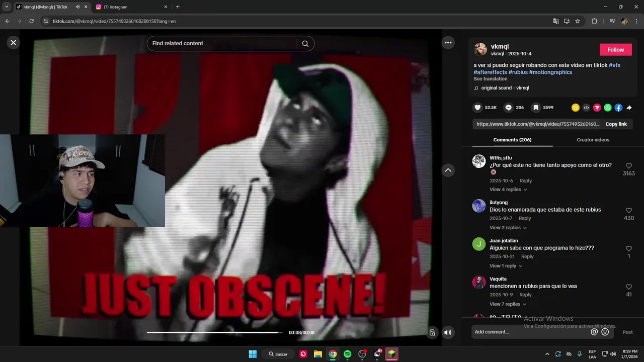Image resolution: width=644 pixels, height=362 pixels.
Task: Save the video with the bookmark icon
Action: pyautogui.click(x=536, y=108)
